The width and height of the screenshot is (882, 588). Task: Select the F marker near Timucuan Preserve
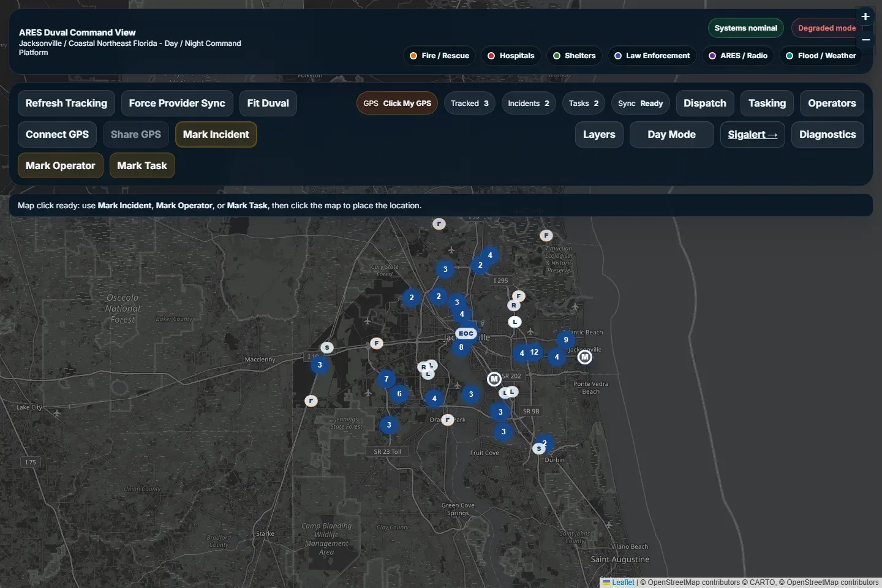546,235
